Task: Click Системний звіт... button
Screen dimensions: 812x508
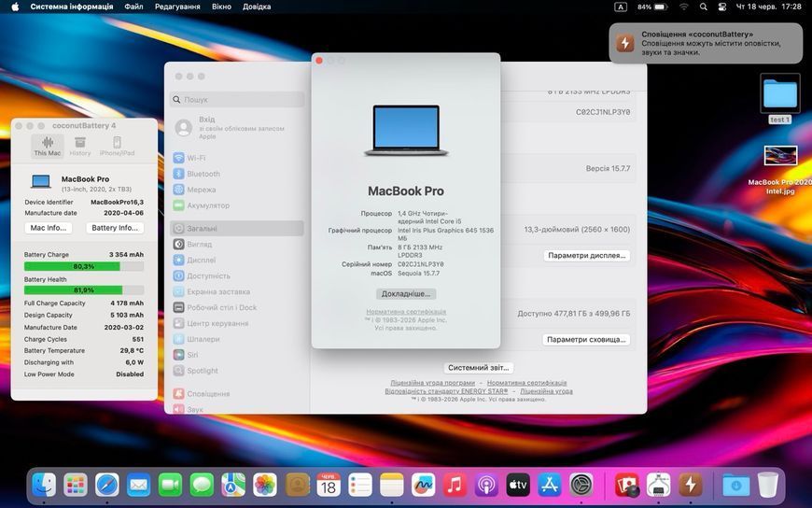Action: [x=478, y=368]
